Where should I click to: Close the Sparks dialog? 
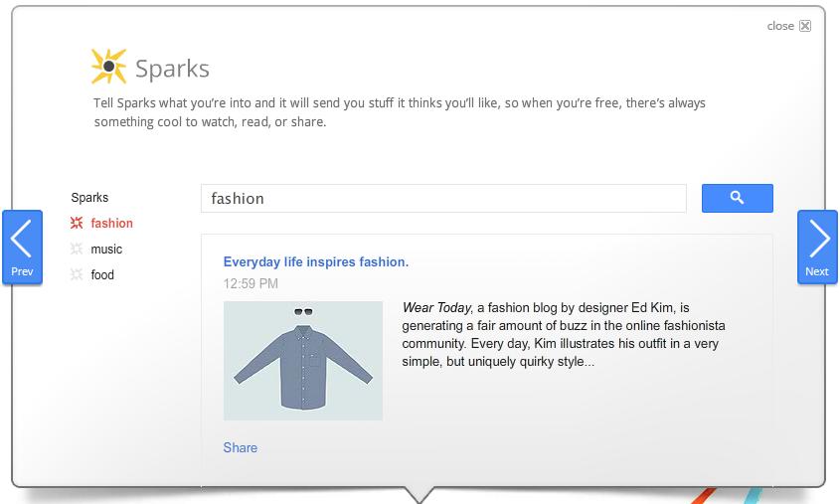tap(805, 26)
